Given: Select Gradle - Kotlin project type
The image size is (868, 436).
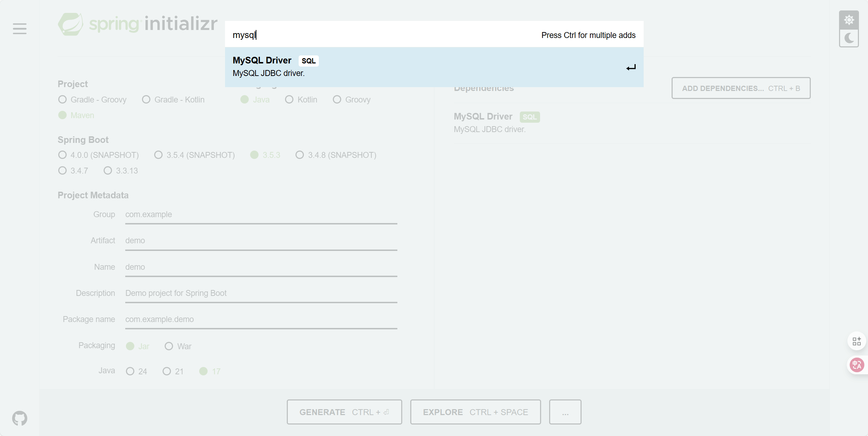Looking at the screenshot, I should (x=146, y=100).
